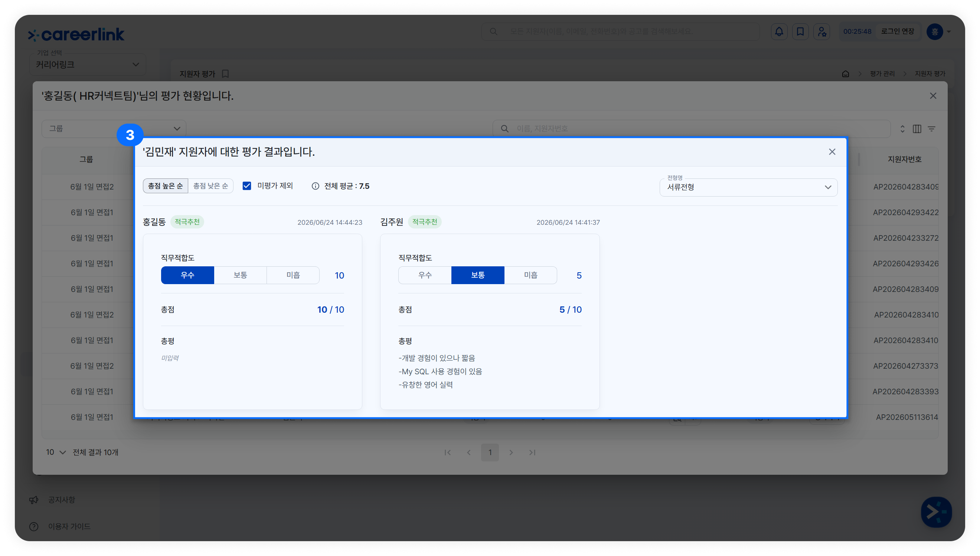980x556 pixels.
Task: Open the bookmarks icon in the header
Action: (x=800, y=32)
